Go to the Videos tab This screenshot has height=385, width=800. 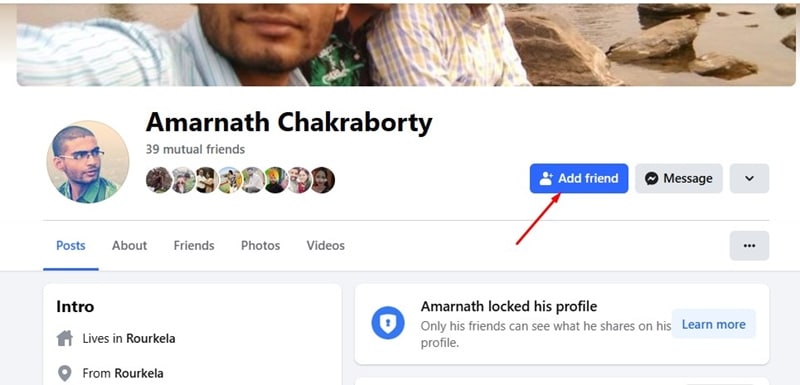[326, 246]
